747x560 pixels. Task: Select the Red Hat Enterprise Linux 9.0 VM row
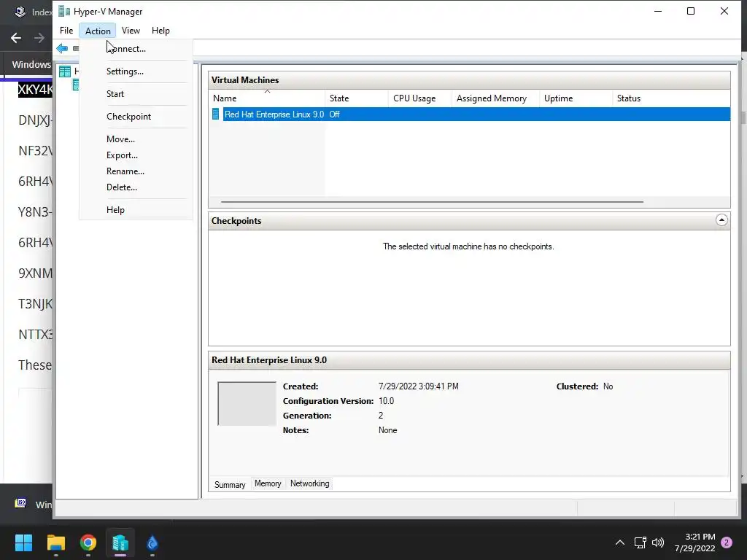pyautogui.click(x=469, y=114)
